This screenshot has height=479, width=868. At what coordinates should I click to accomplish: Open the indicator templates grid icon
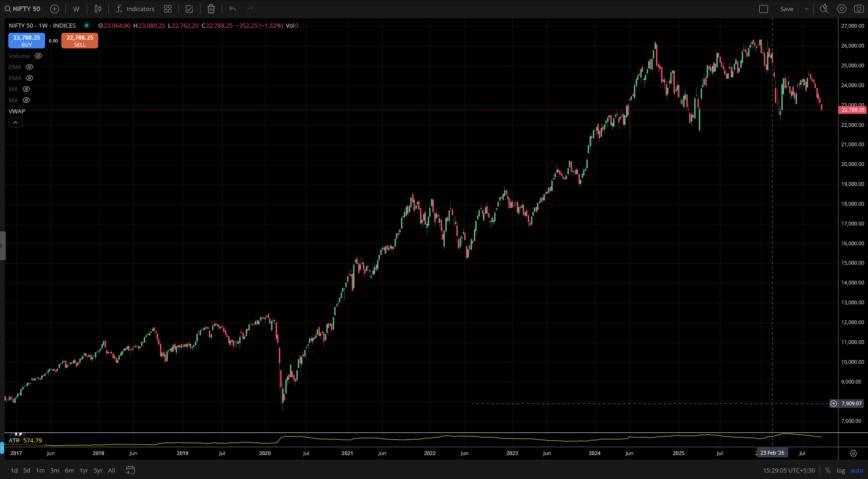click(168, 9)
